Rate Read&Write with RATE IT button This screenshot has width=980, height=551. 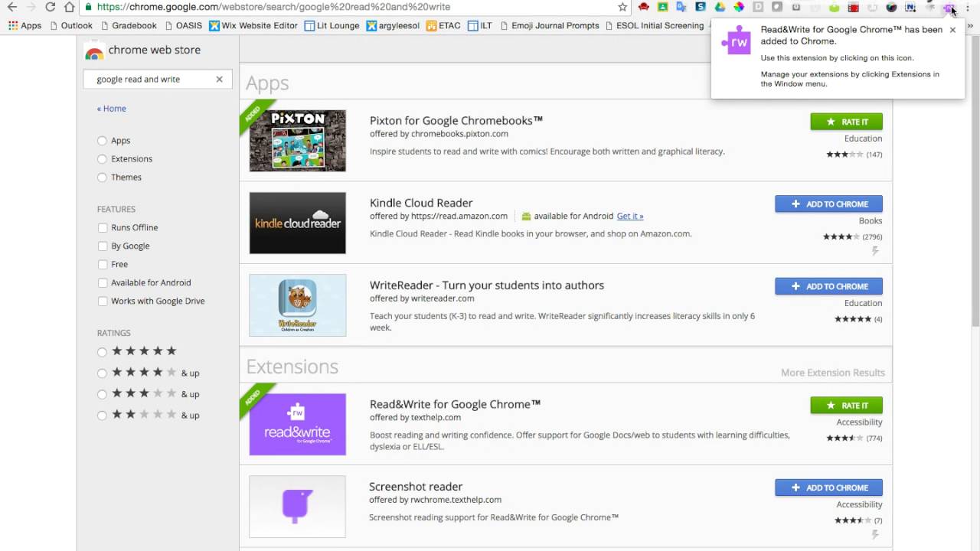click(846, 406)
